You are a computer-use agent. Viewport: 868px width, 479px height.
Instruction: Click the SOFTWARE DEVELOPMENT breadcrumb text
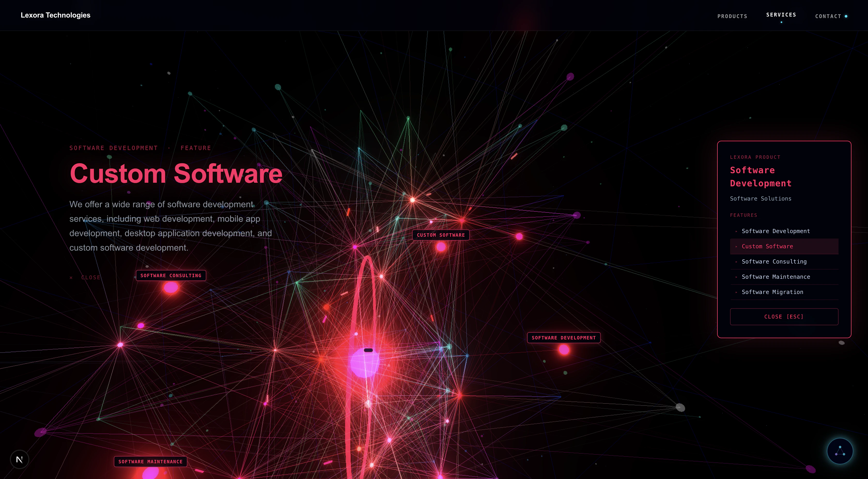click(114, 148)
